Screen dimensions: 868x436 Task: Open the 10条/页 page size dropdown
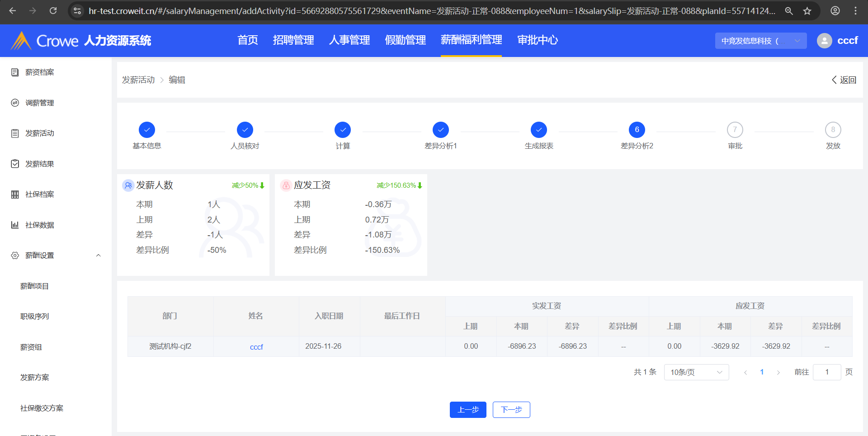[x=696, y=372]
